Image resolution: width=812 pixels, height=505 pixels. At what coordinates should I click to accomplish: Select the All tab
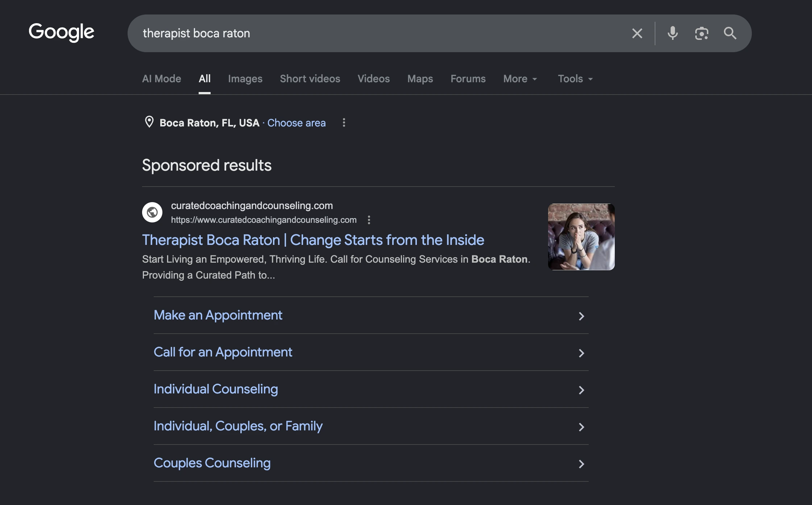[x=204, y=79]
